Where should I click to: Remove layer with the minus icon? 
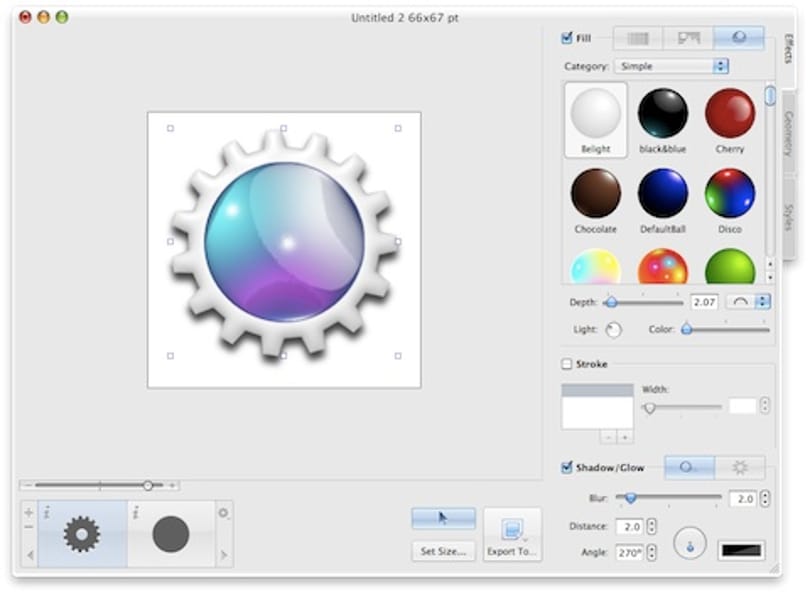pos(28,527)
